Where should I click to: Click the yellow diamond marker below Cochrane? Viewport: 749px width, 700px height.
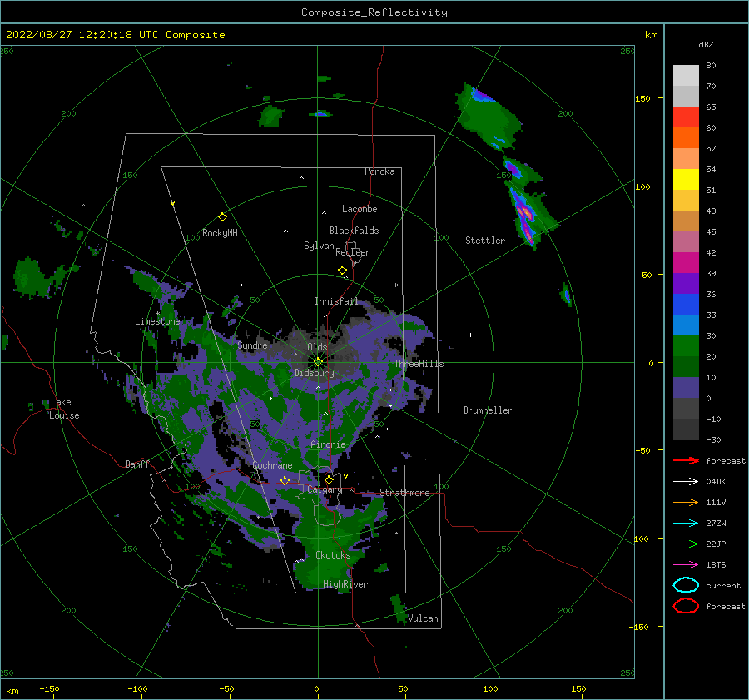285,481
